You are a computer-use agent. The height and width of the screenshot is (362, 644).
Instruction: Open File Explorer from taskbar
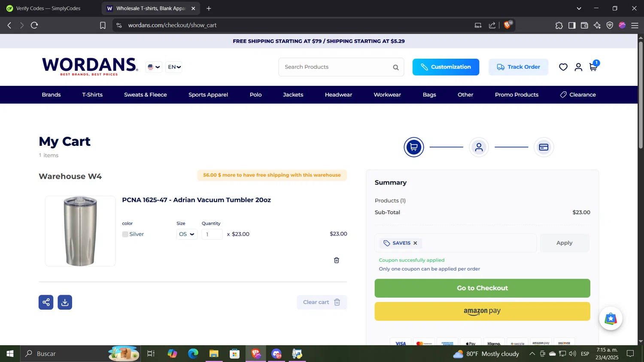pyautogui.click(x=214, y=354)
